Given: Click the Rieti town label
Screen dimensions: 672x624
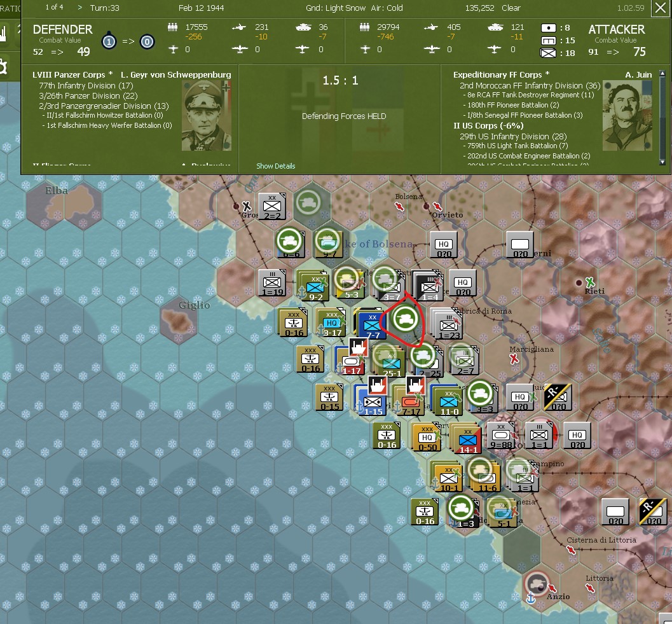Looking at the screenshot, I should pos(594,291).
